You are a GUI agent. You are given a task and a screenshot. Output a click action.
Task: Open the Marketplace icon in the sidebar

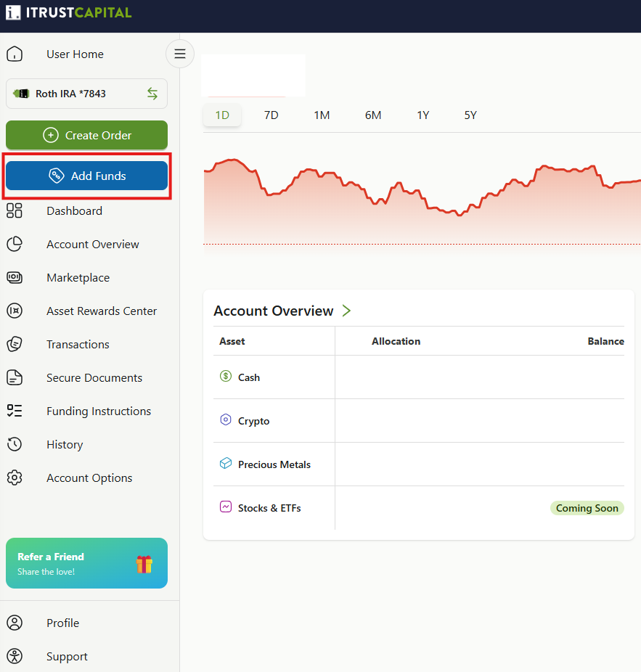tap(15, 277)
